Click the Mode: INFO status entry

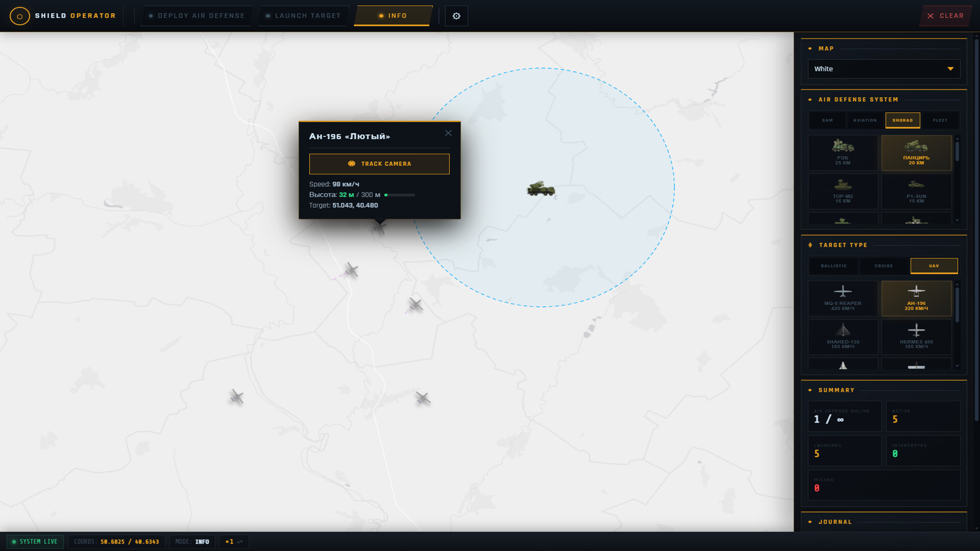tap(192, 542)
